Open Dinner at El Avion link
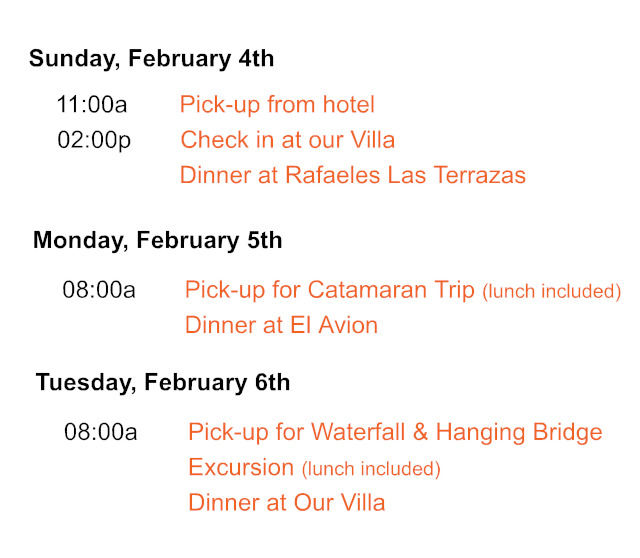The height and width of the screenshot is (558, 640). coord(281,325)
